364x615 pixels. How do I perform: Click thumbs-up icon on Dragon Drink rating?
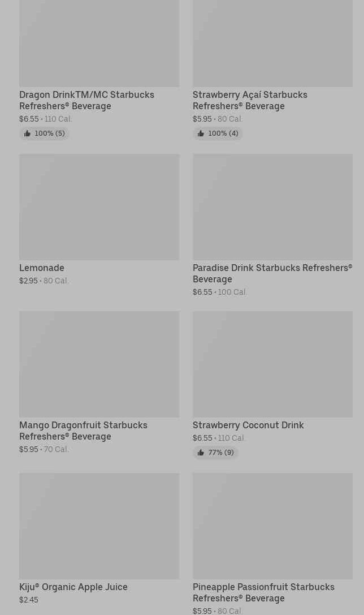[x=27, y=134]
